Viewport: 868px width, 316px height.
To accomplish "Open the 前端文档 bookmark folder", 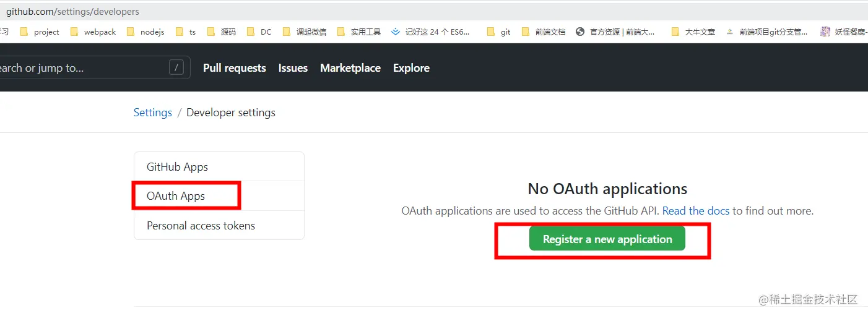I will pyautogui.click(x=544, y=32).
